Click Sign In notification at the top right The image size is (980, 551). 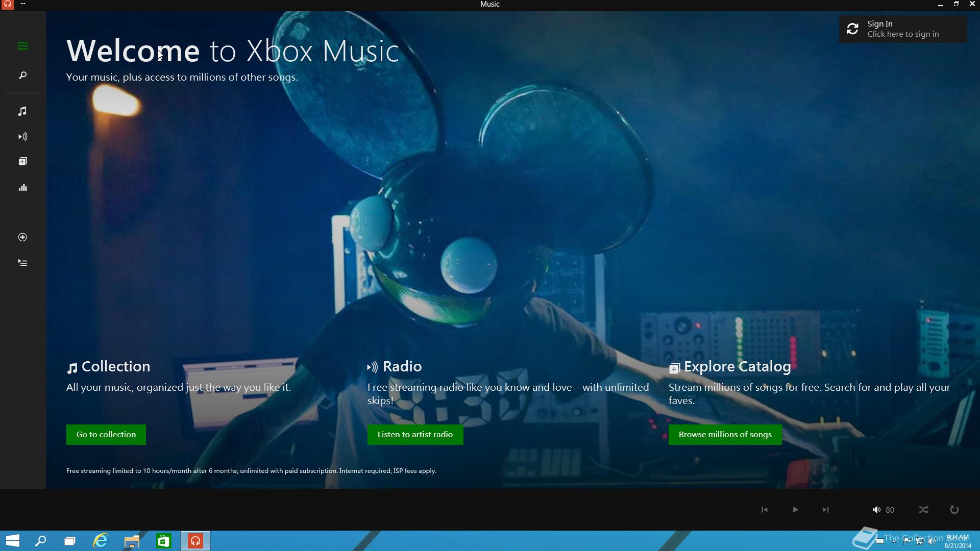(x=902, y=29)
